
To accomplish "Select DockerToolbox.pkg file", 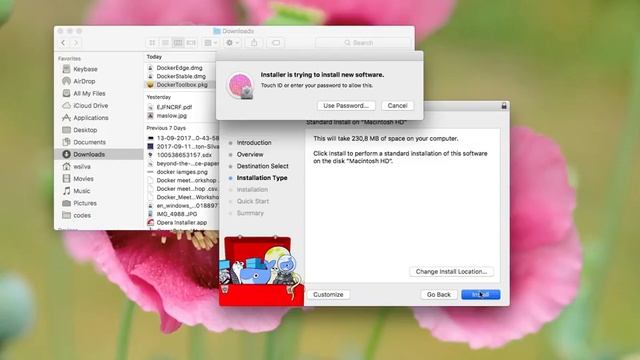I will pos(181,84).
